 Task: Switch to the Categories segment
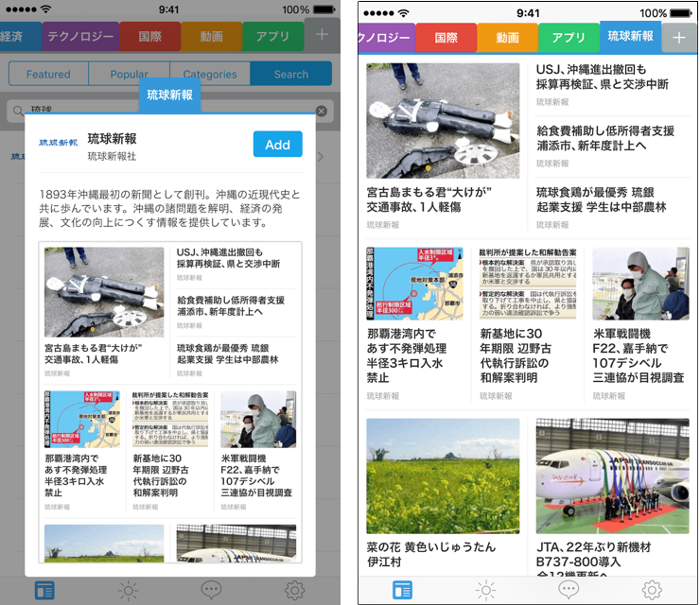click(x=210, y=74)
